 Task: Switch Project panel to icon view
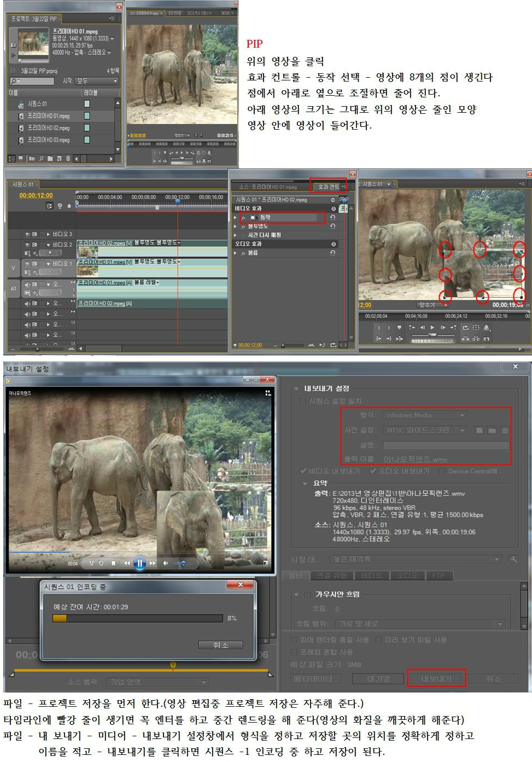click(x=21, y=159)
